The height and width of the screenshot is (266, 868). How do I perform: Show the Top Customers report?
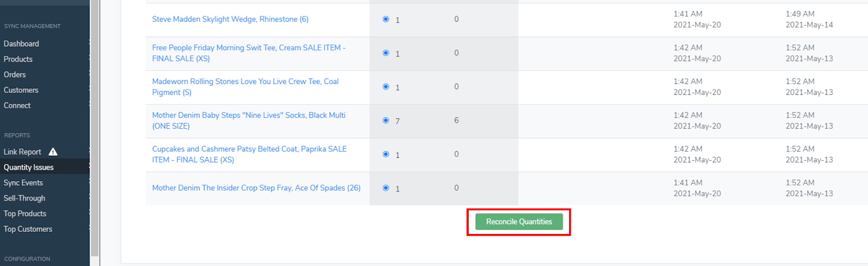point(28,229)
